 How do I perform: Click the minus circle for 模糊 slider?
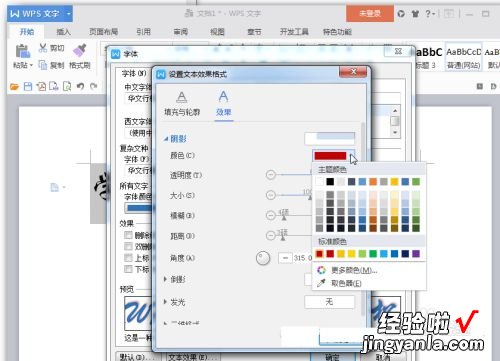point(271,215)
